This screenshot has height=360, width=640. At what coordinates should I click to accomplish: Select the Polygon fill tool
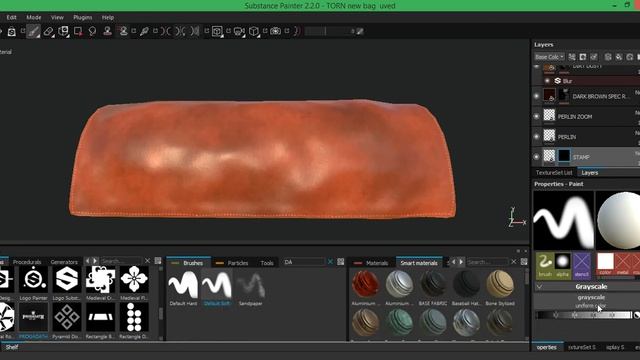(x=78, y=31)
